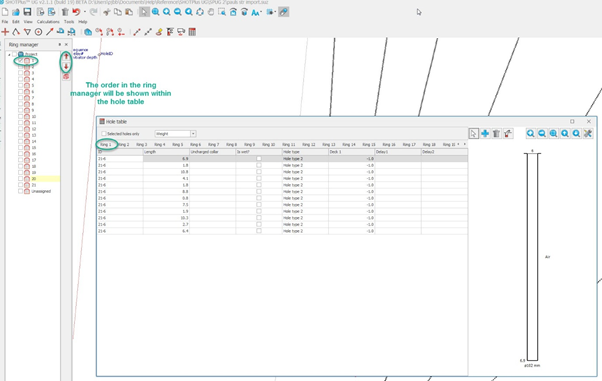Select ring 15 in the Ring manager
Viewport: 602px width, 381px height.
click(34, 147)
